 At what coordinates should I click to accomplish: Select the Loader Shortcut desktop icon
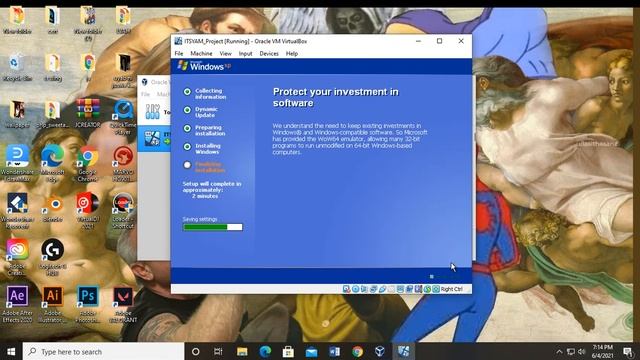coord(123,211)
